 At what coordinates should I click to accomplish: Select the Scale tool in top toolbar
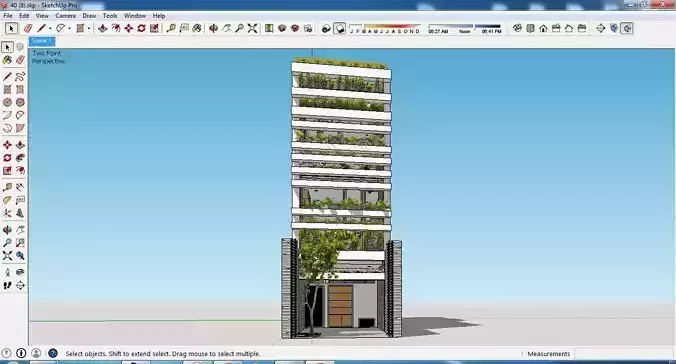(x=154, y=28)
